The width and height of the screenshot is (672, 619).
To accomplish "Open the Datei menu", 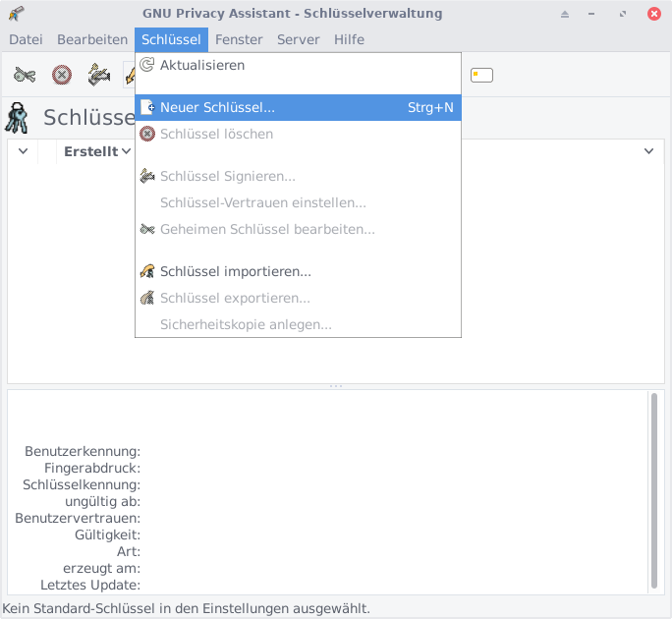I will 26,39.
